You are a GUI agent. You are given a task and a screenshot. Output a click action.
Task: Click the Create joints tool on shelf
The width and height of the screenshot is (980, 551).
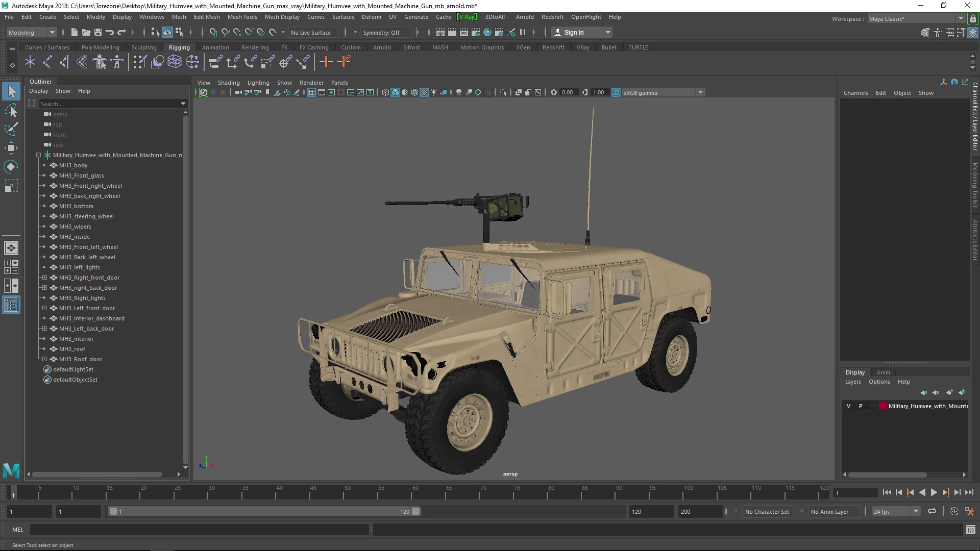pos(47,62)
